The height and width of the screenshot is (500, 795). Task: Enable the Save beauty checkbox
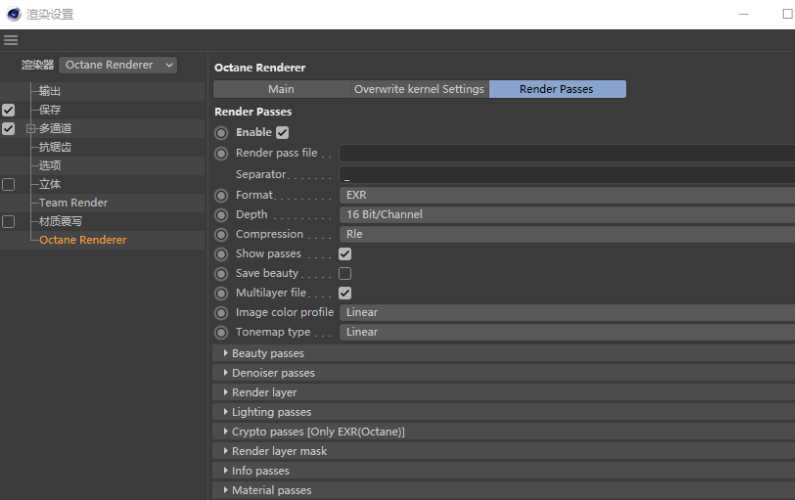pyautogui.click(x=345, y=273)
